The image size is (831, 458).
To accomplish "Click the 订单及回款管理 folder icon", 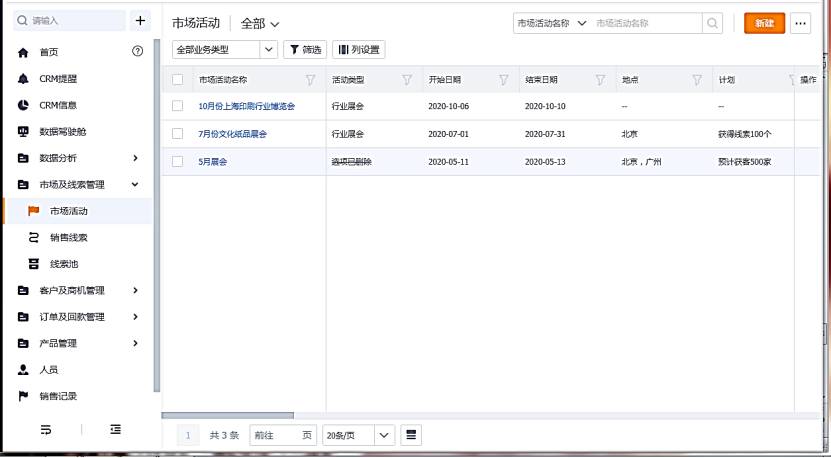I will tap(23, 317).
